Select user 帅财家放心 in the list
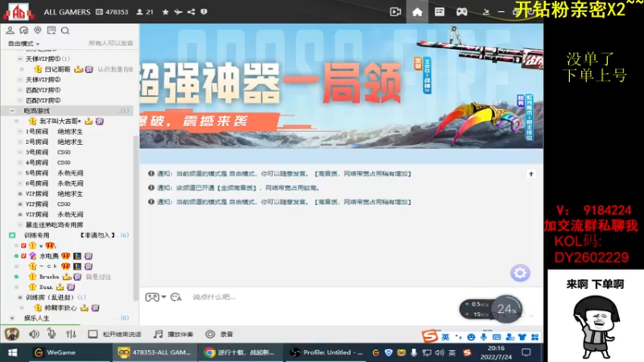The width and height of the screenshot is (644, 362). click(x=60, y=307)
